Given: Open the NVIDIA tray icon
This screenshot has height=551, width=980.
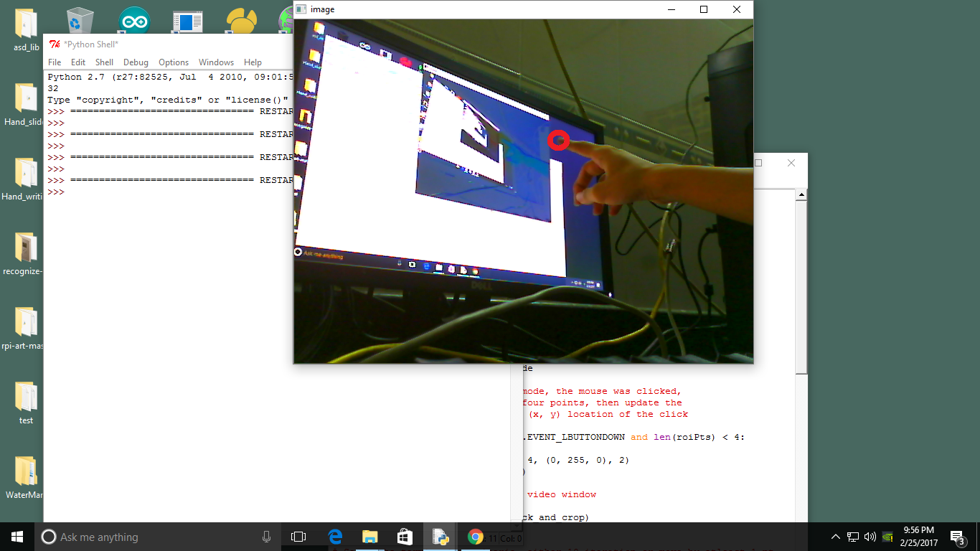Looking at the screenshot, I should pos(887,537).
